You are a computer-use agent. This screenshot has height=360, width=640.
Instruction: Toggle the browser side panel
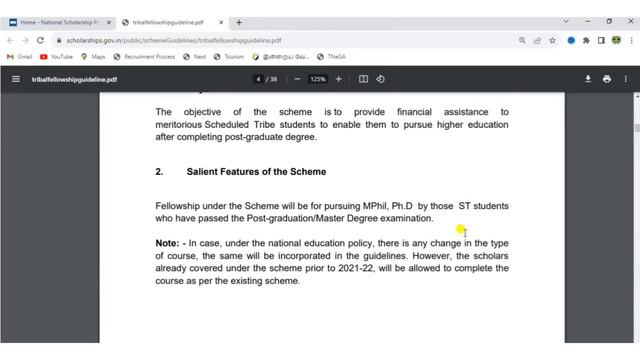coord(601,40)
